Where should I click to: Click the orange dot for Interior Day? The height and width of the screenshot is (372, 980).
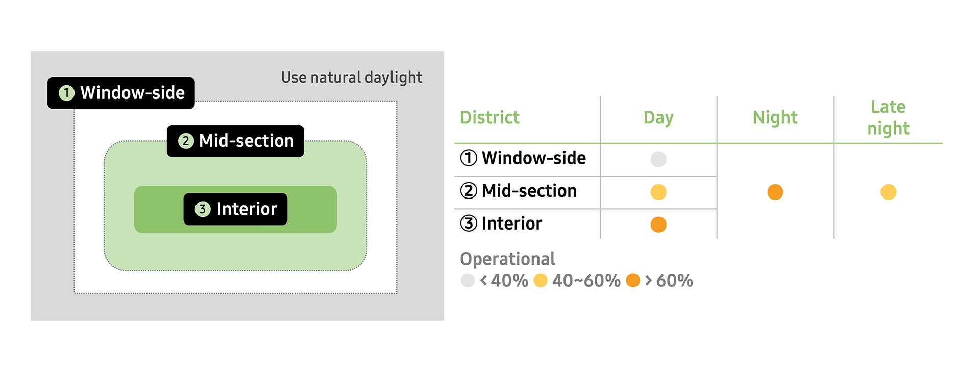[658, 225]
